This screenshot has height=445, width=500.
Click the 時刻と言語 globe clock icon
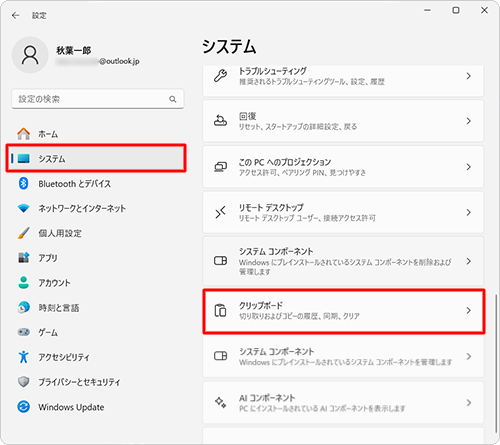tap(24, 307)
